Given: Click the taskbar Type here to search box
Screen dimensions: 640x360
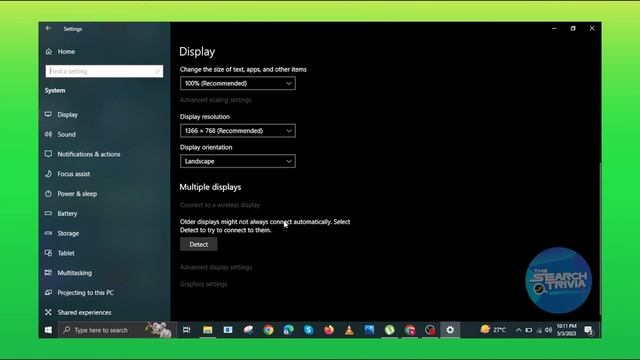Looking at the screenshot, I should 118,330.
